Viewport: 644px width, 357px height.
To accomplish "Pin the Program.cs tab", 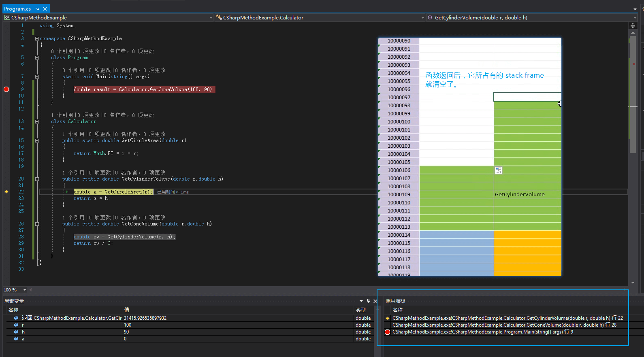I will [x=37, y=9].
